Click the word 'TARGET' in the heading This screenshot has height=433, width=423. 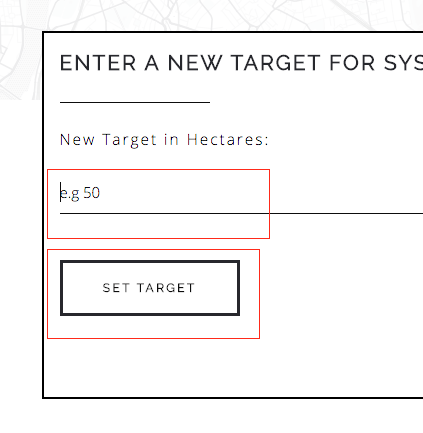click(275, 63)
